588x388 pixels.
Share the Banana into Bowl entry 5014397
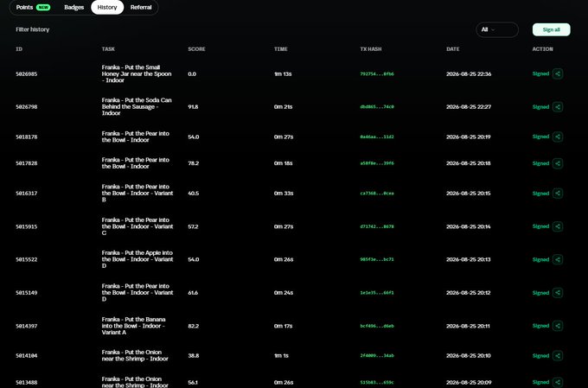pyautogui.click(x=557, y=326)
